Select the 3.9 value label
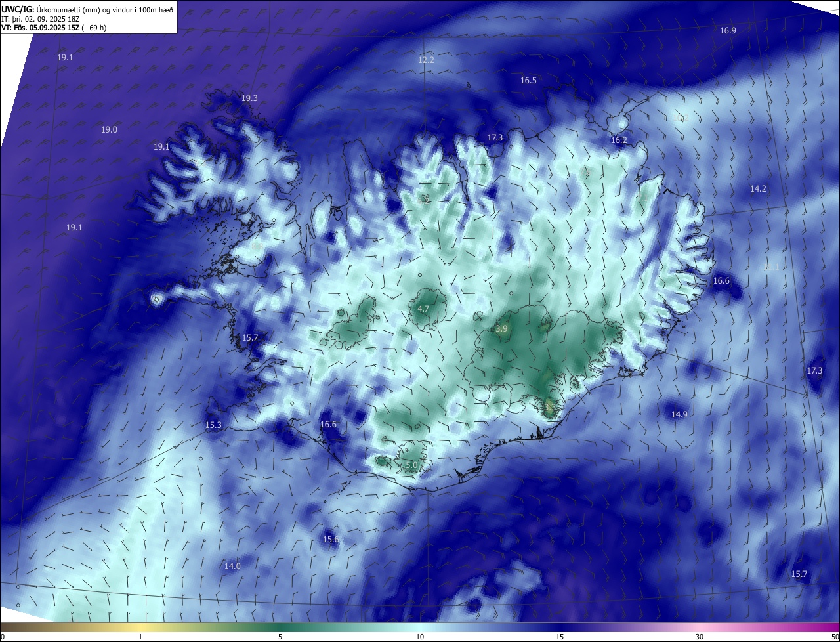 501,328
